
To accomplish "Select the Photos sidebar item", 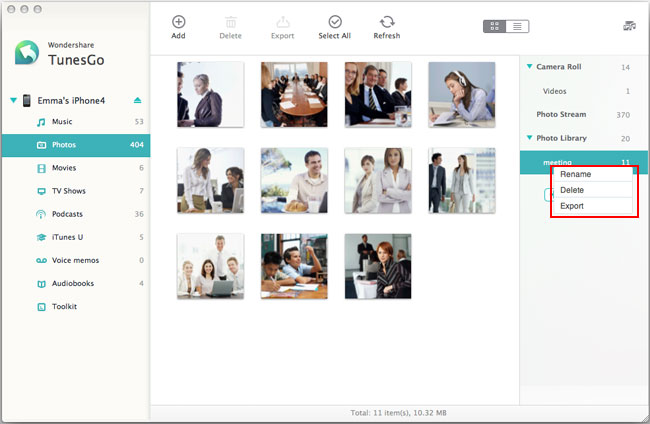I will coord(76,145).
